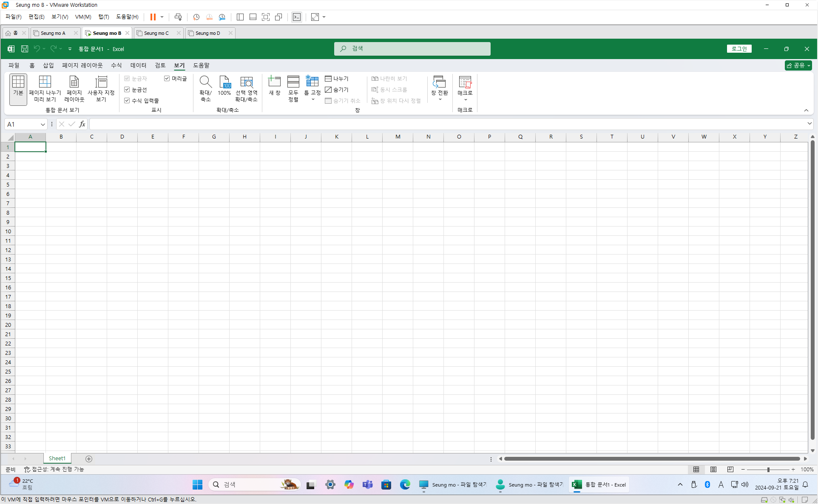Screen dimensions: 818x504
Task: Click the insert function fx icon
Action: (82, 124)
